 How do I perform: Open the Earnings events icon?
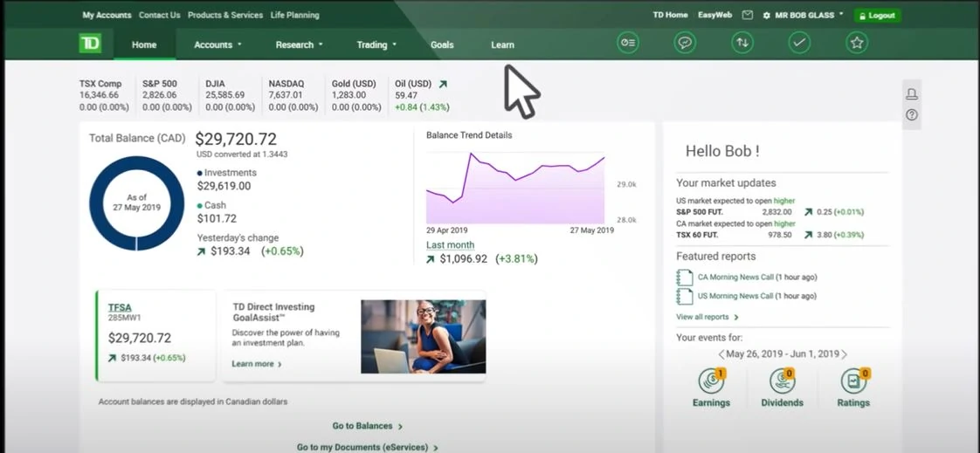pyautogui.click(x=711, y=381)
